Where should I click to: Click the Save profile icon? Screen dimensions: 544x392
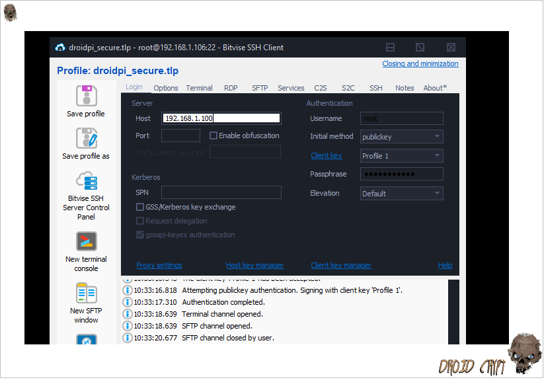click(x=86, y=96)
